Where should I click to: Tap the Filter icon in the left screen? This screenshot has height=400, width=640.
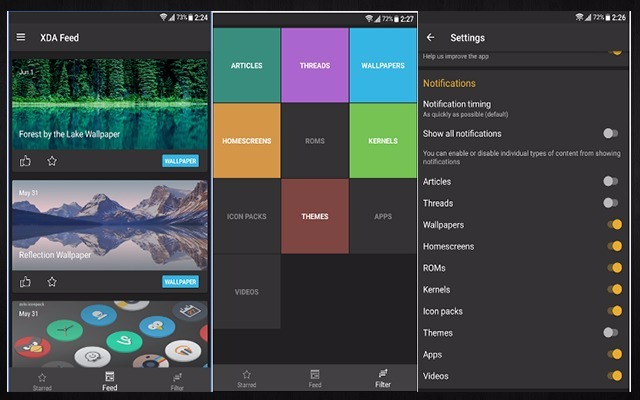(x=177, y=380)
